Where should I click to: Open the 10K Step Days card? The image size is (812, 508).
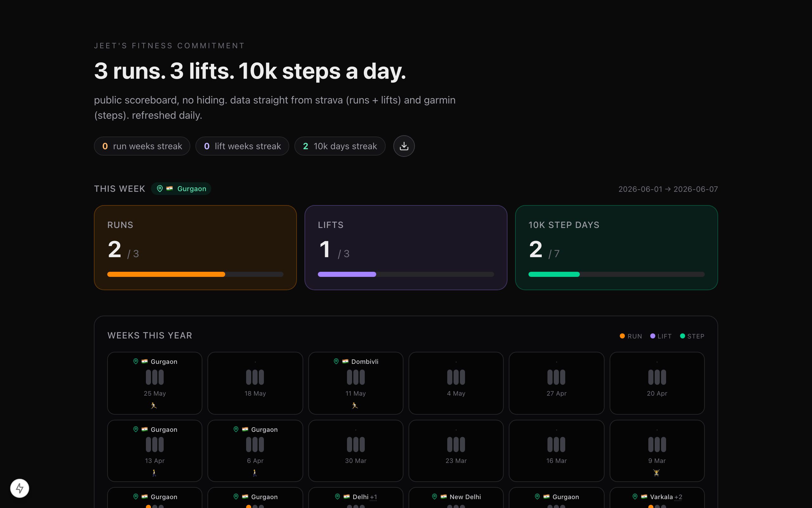point(616,248)
